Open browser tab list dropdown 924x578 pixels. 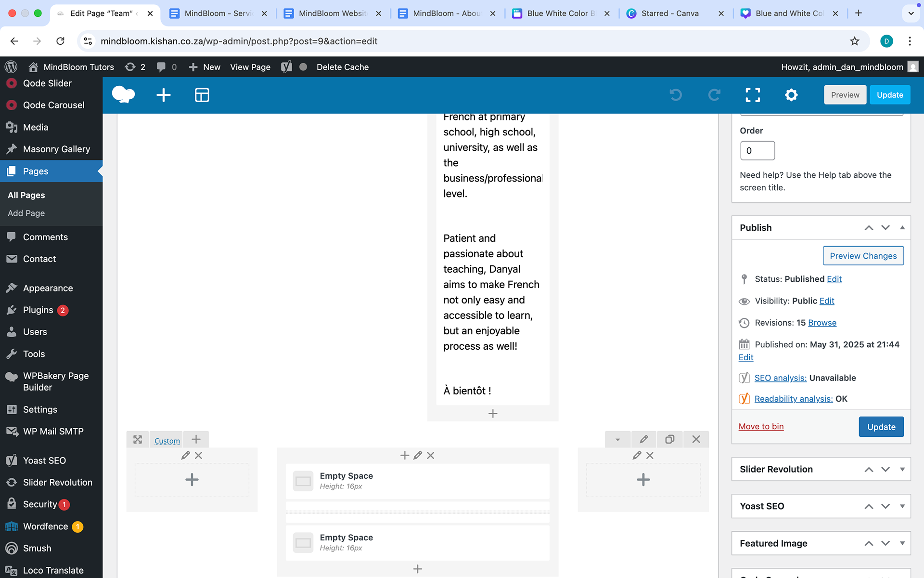911,13
